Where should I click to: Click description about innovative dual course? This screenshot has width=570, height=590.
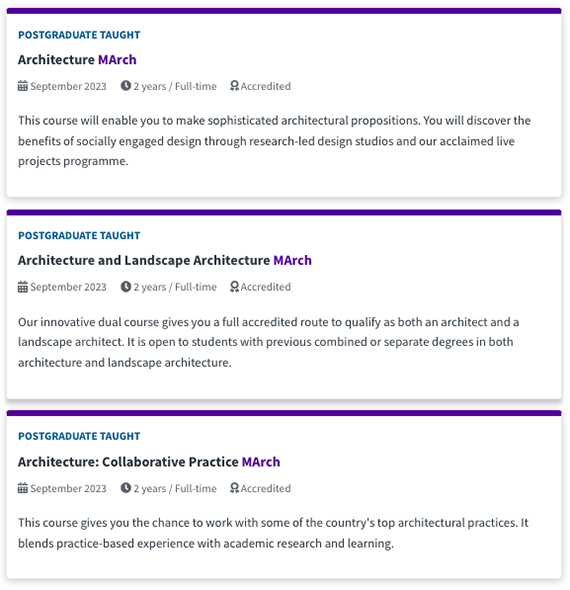[269, 342]
